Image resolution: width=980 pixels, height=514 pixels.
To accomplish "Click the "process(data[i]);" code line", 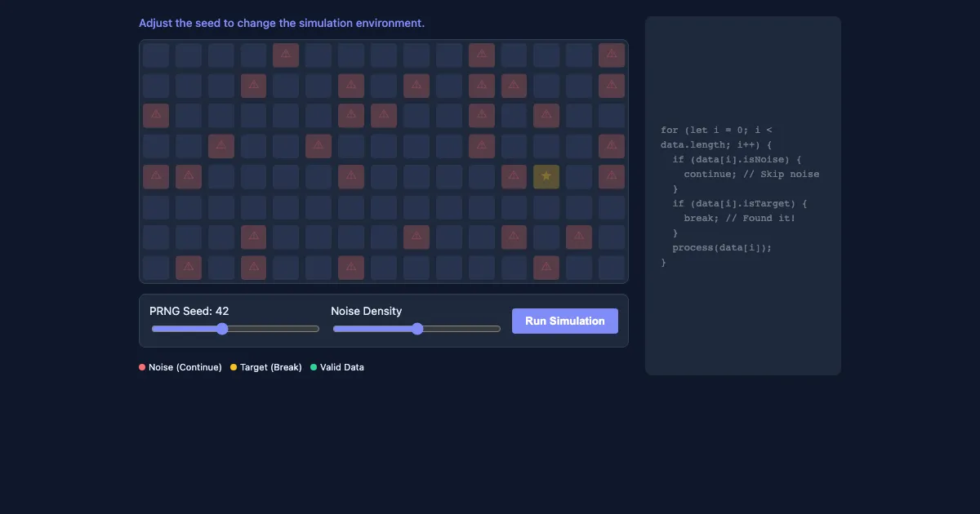I will tap(722, 247).
